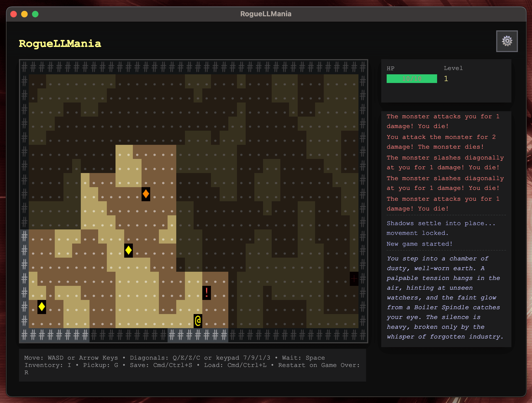Click the yellow RogueLLMania heading
The image size is (532, 403).
(60, 44)
